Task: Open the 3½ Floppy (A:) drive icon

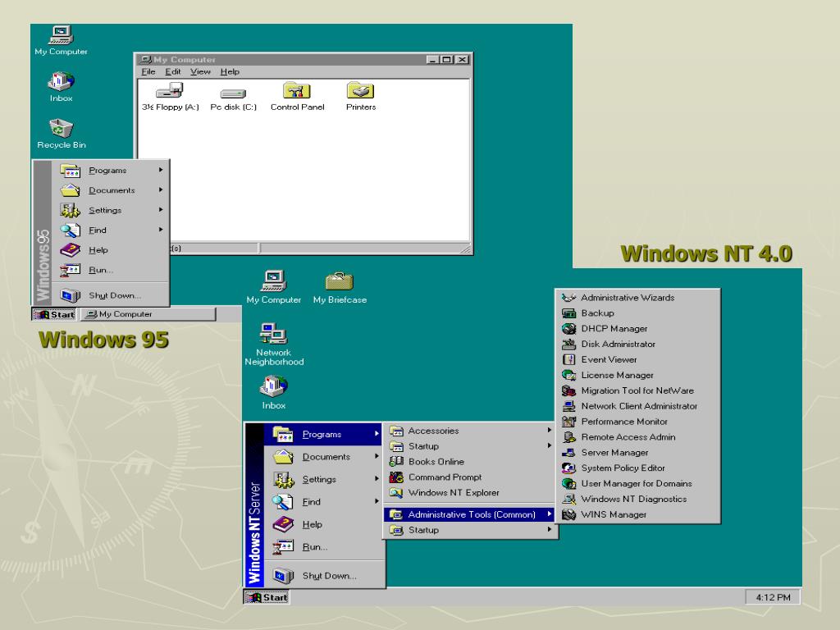Action: click(x=170, y=97)
